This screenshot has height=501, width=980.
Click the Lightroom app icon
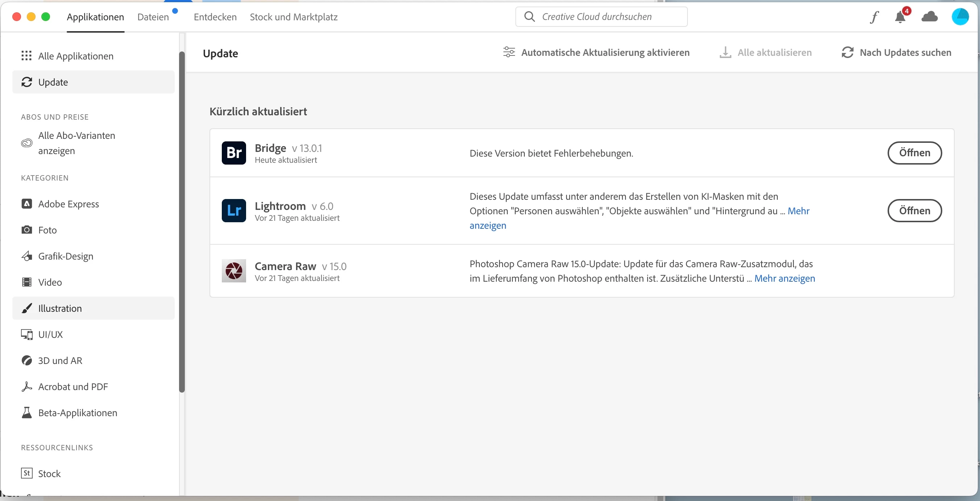tap(234, 211)
